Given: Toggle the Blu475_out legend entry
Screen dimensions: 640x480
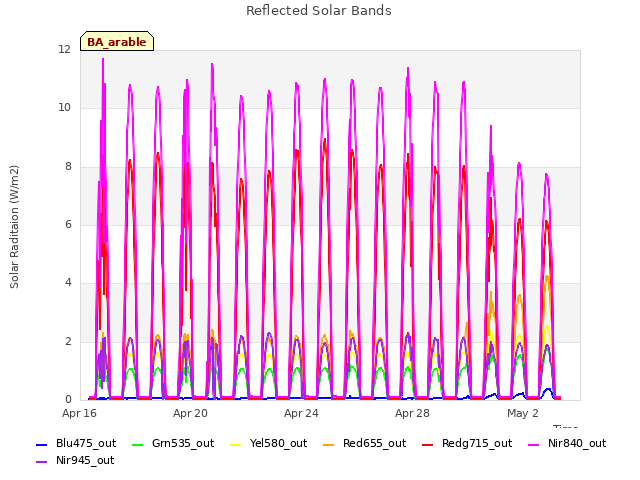Looking at the screenshot, I should coord(76,443).
